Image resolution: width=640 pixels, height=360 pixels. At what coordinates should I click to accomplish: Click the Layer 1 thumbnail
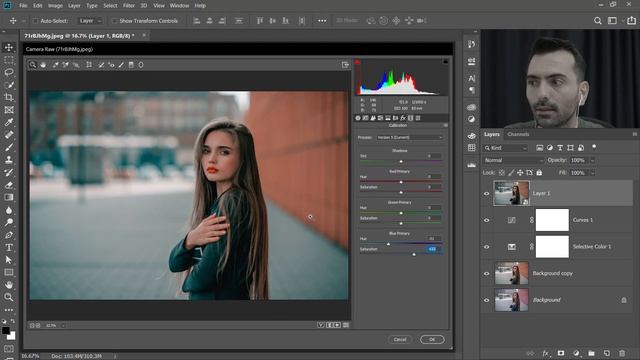[x=511, y=193]
